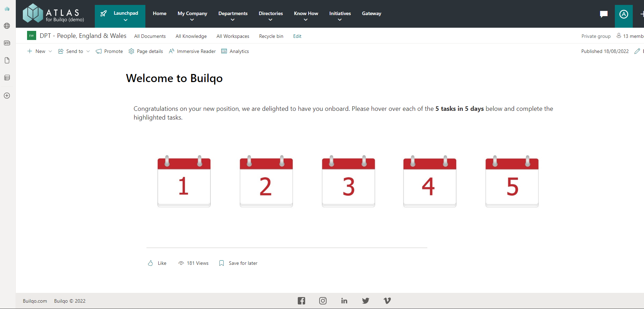Expand the Departments menu
Screen dimensions: 644x309
233,16
